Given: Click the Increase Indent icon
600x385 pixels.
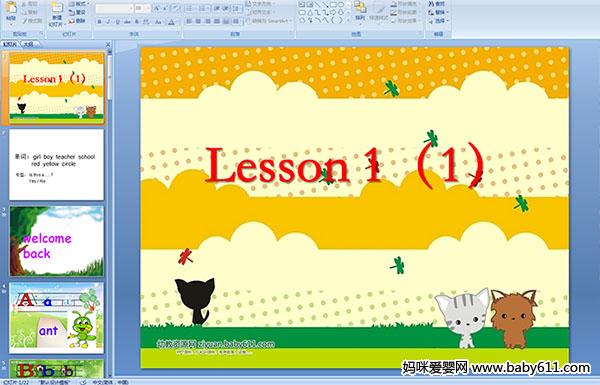Looking at the screenshot, I should click(x=226, y=8).
